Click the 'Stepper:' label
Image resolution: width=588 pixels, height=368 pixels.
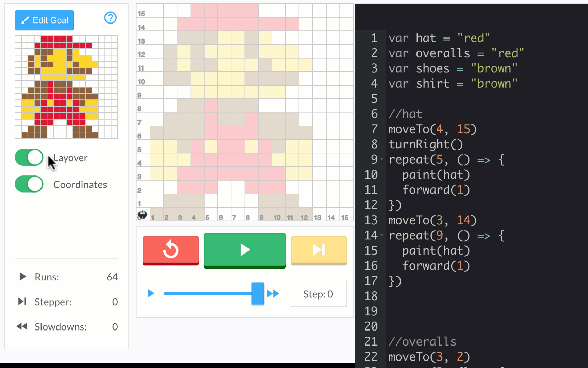[53, 302]
